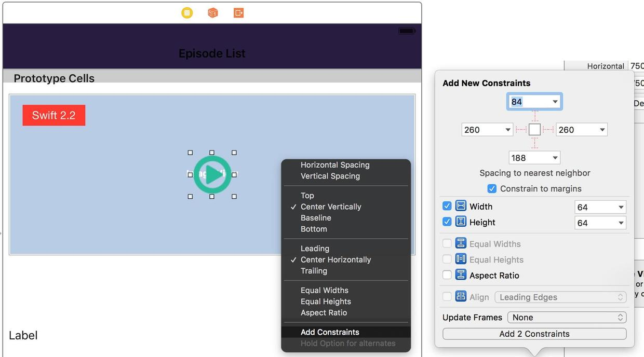644x357 pixels.
Task: Select Center Vertically menu item
Action: tap(331, 207)
